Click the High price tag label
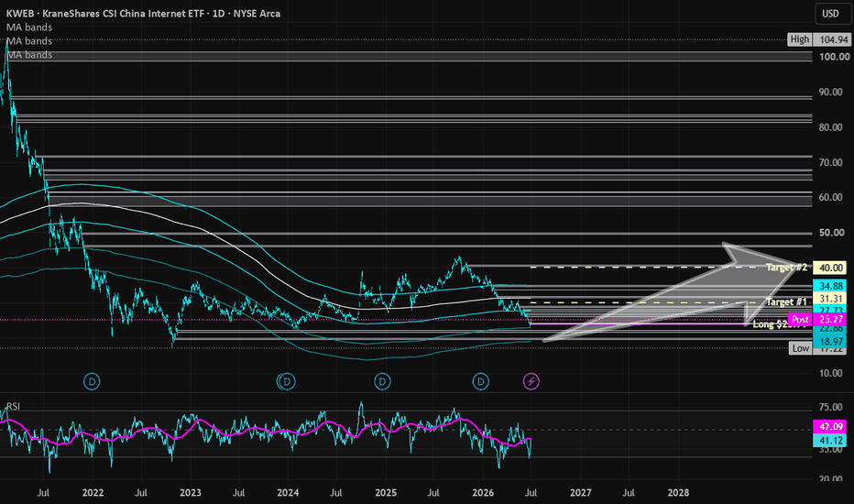 (800, 39)
